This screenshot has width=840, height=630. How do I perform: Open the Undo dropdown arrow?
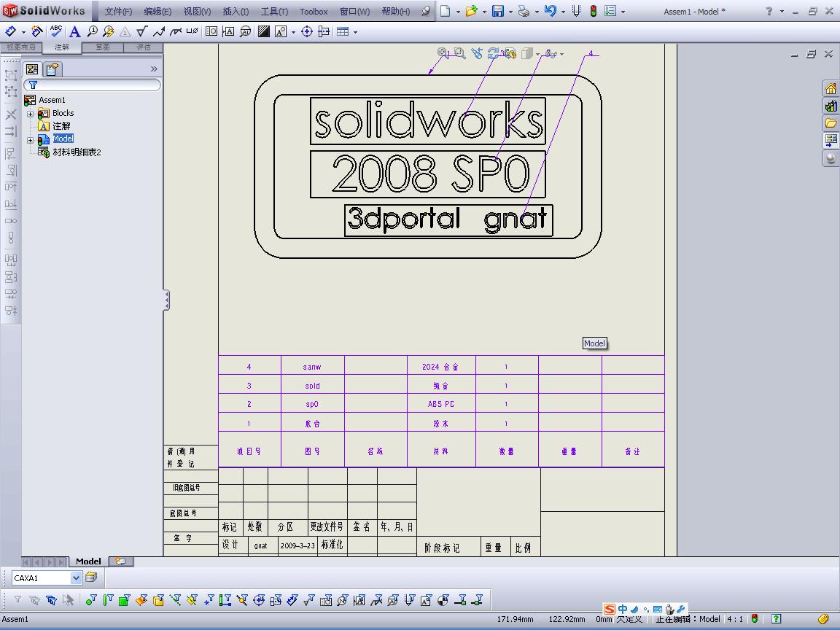pyautogui.click(x=563, y=11)
